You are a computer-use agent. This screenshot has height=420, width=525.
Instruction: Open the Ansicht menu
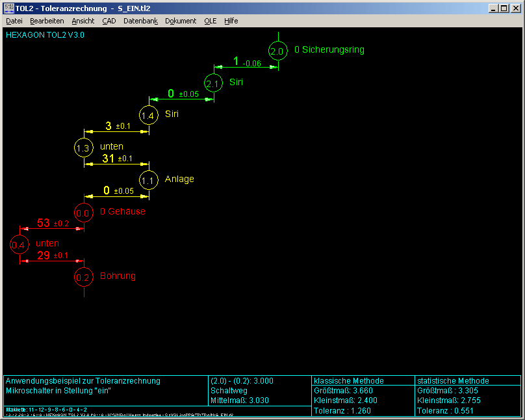[x=83, y=21]
